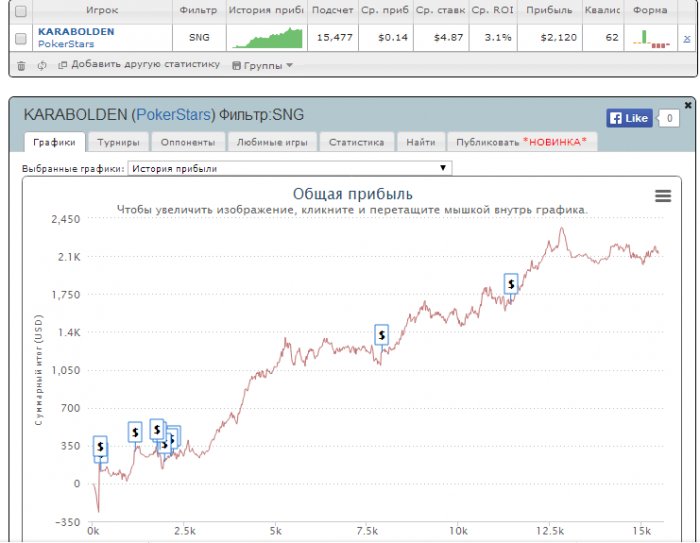Open the profit history mini chart thumbnail
Viewport: 700px width, 543px height.
coord(267,38)
